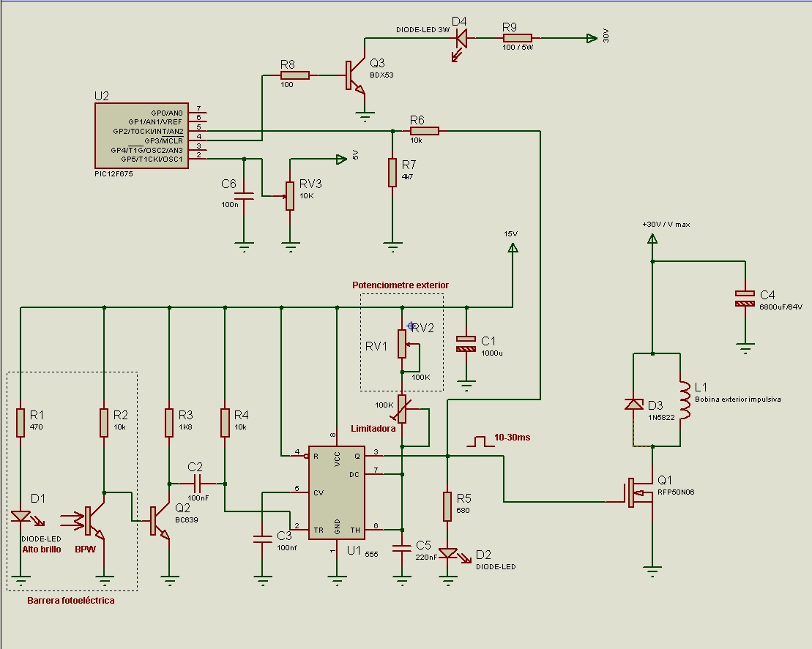Select MOSFET Q1 RFP50N06

(x=639, y=492)
